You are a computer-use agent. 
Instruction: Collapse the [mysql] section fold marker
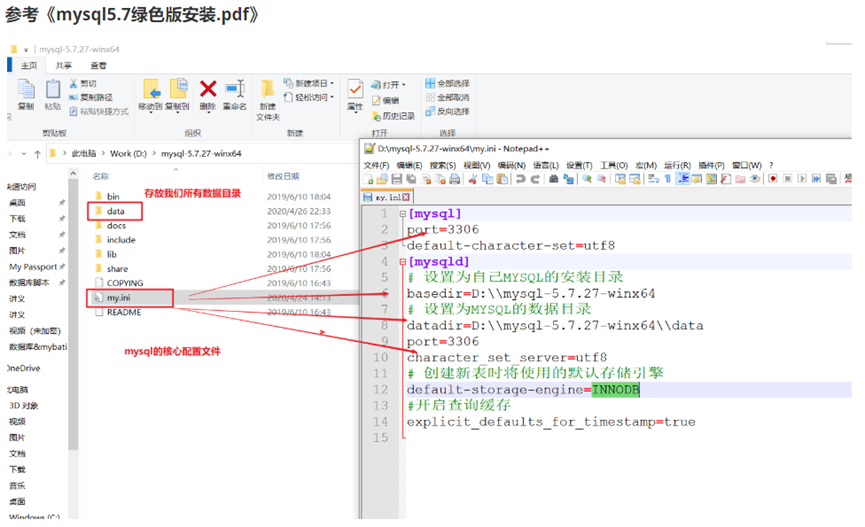click(x=403, y=214)
